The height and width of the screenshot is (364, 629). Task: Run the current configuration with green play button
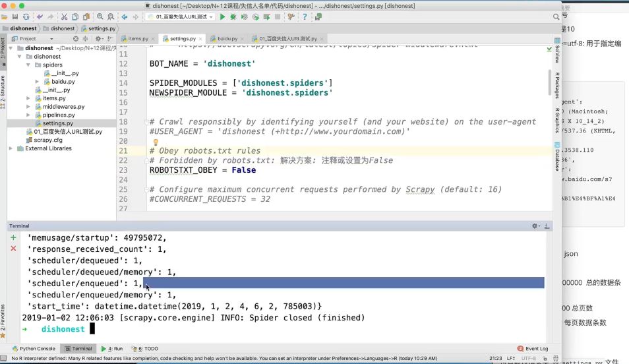(x=222, y=16)
